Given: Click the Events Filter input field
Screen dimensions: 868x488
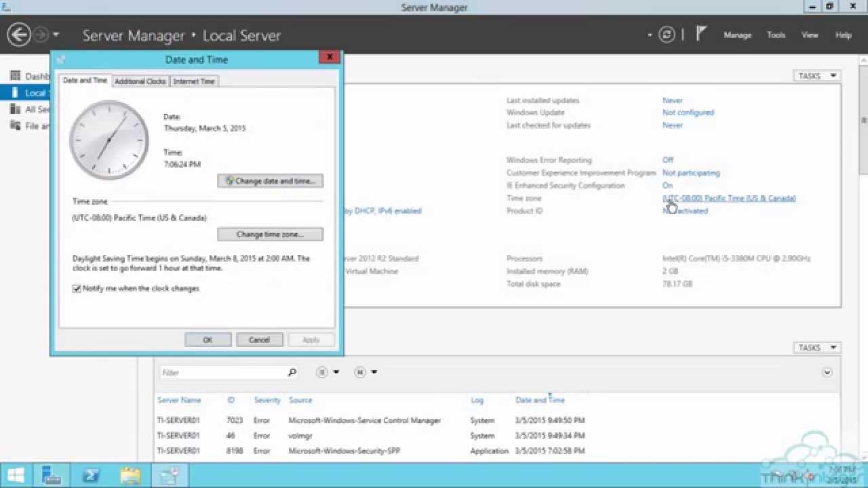Looking at the screenshot, I should point(222,373).
